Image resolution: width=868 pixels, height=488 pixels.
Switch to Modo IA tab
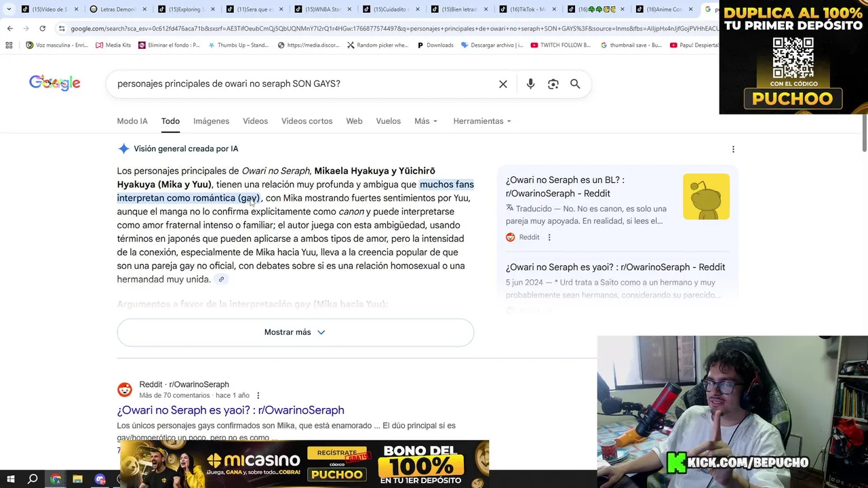(x=132, y=121)
